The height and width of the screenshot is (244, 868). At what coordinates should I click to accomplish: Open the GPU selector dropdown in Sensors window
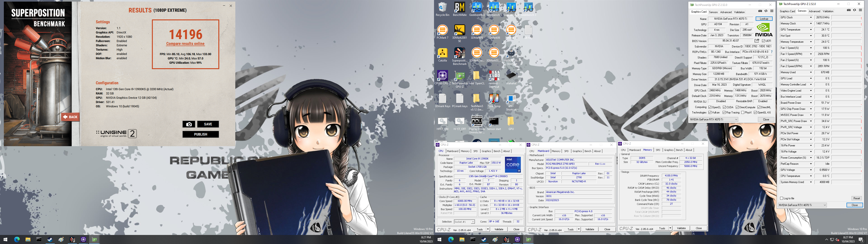tap(802, 205)
